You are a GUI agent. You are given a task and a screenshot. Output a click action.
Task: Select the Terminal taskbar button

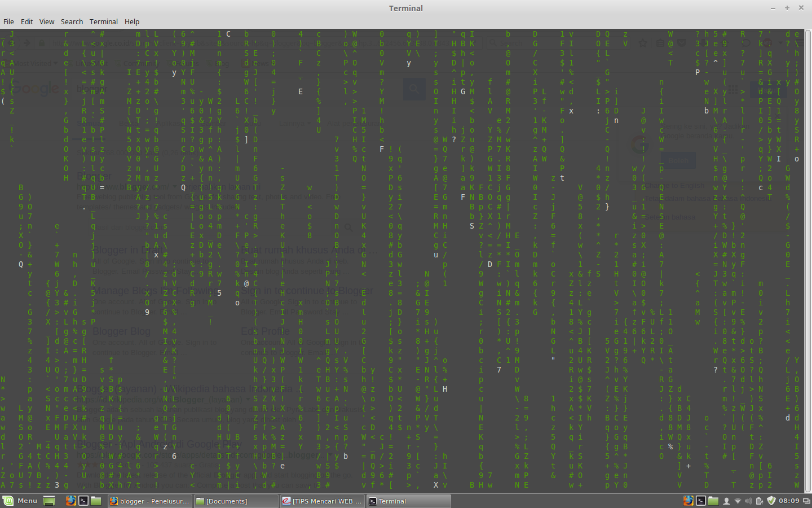(x=408, y=501)
